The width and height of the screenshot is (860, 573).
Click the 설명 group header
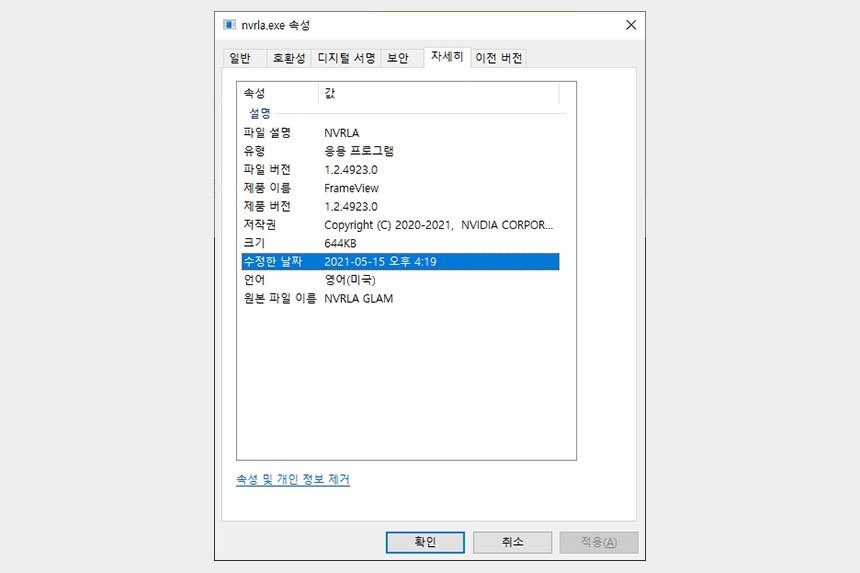point(260,114)
